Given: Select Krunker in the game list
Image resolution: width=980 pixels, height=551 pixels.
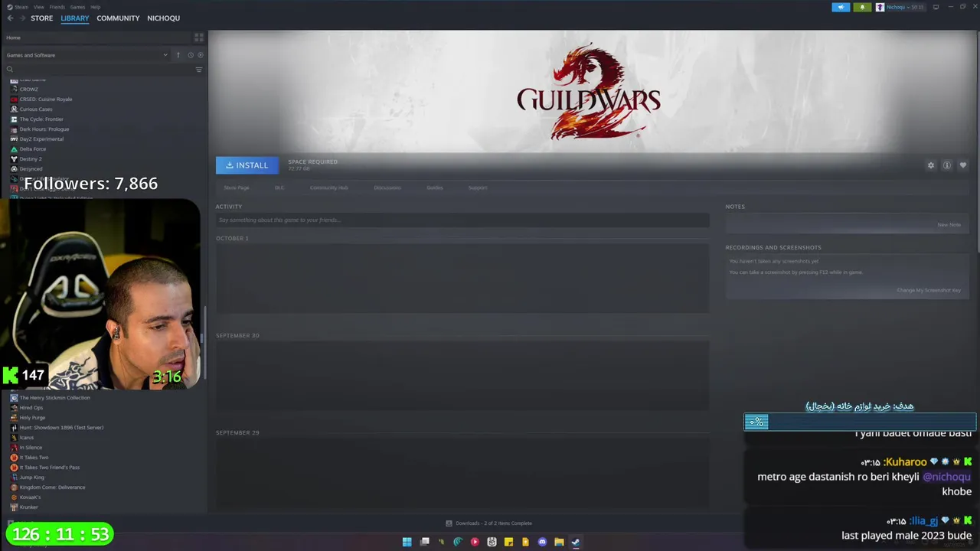Looking at the screenshot, I should pyautogui.click(x=28, y=507).
